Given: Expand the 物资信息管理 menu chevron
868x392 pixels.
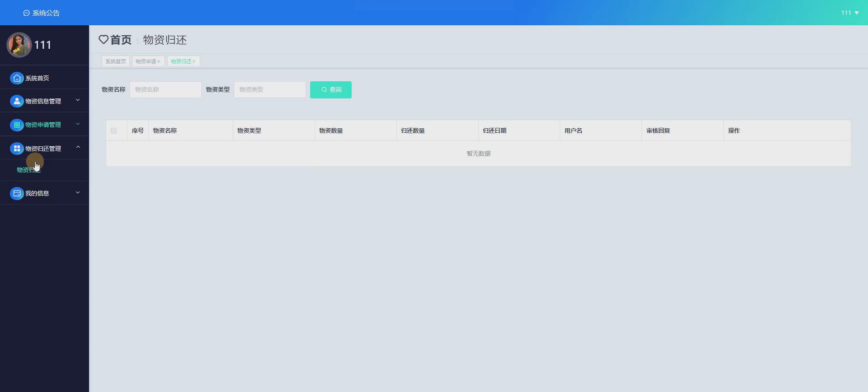Looking at the screenshot, I should tap(78, 100).
